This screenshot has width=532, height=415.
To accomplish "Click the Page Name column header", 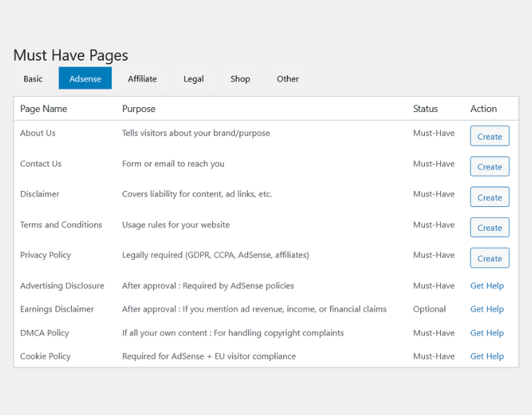I will [44, 109].
